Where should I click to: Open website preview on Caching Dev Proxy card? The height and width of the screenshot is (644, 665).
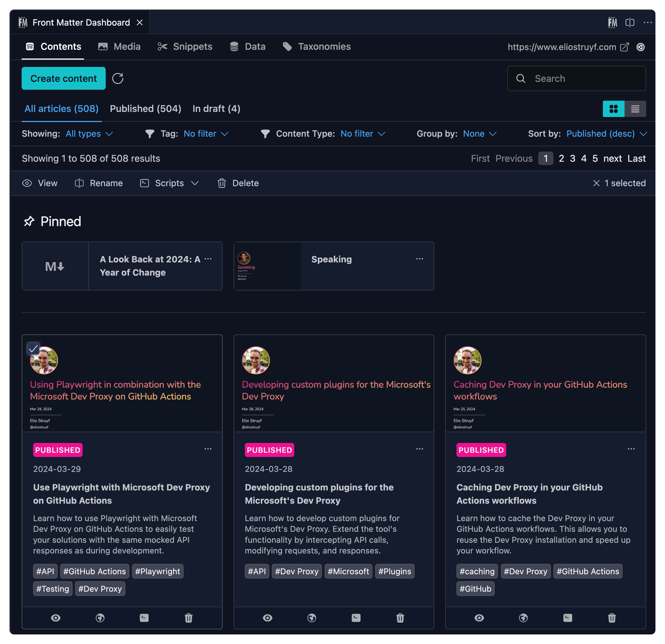click(523, 618)
